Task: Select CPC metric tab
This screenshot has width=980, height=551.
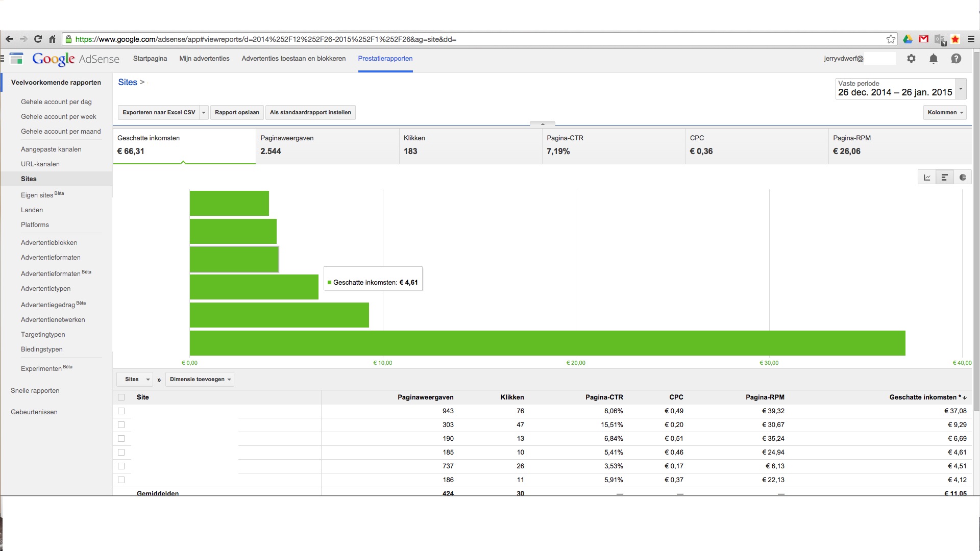Action: pos(757,146)
